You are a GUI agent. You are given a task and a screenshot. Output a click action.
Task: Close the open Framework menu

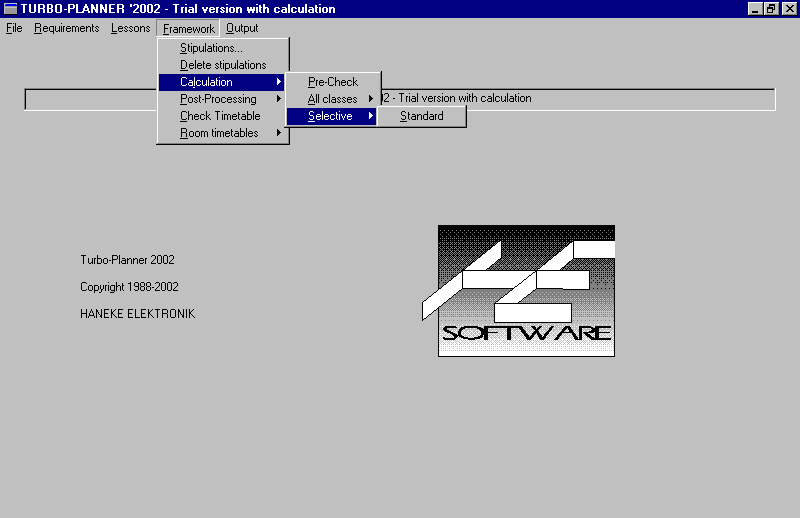(x=188, y=29)
